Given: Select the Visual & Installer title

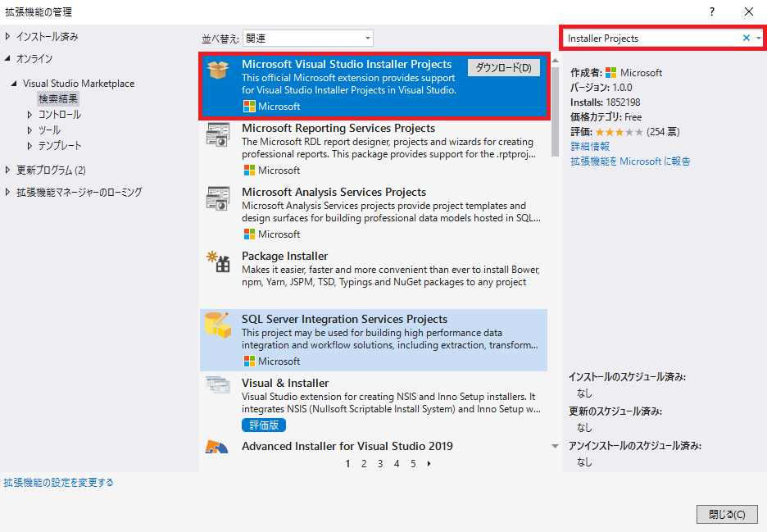Looking at the screenshot, I should pyautogui.click(x=285, y=383).
